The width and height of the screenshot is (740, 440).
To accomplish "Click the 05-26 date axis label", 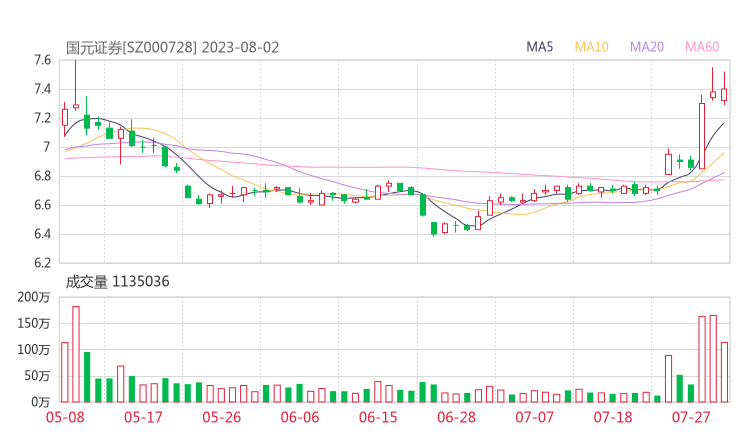I will click(x=221, y=417).
